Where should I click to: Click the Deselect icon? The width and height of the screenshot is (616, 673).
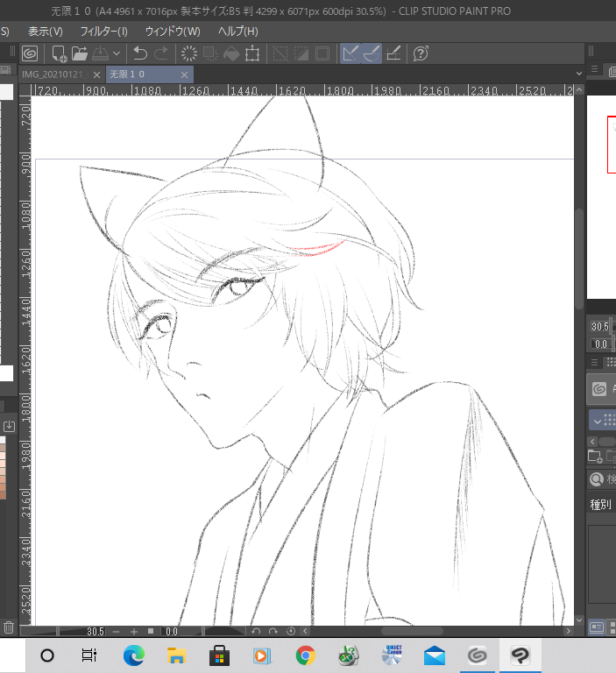tap(280, 53)
